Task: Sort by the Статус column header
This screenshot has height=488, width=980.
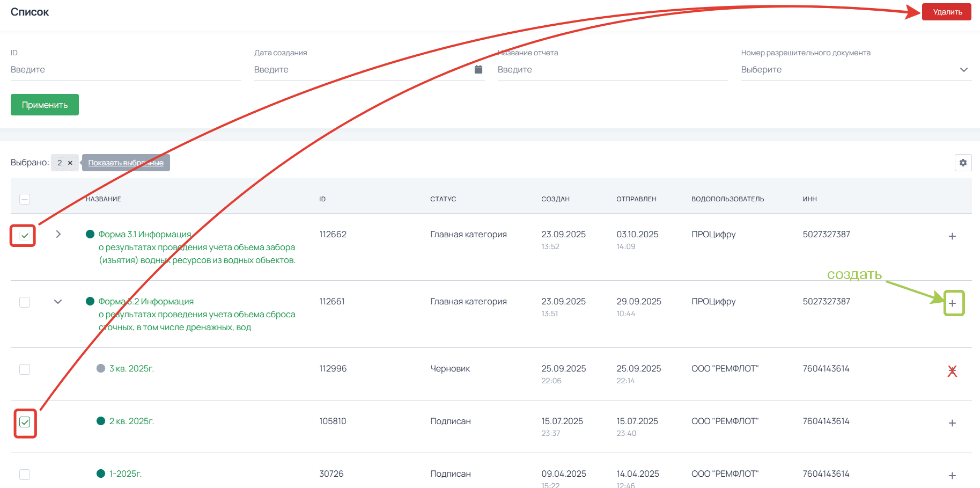Action: pos(443,199)
